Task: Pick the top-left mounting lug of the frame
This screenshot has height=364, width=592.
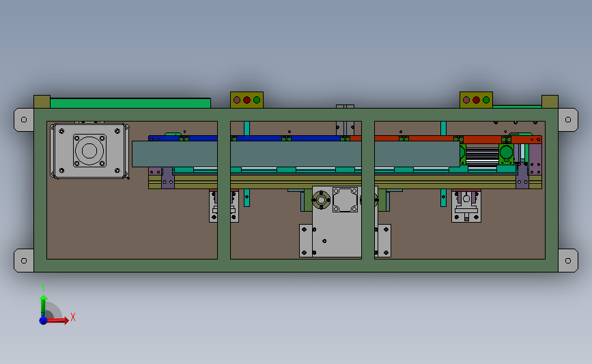Action: tap(24, 120)
